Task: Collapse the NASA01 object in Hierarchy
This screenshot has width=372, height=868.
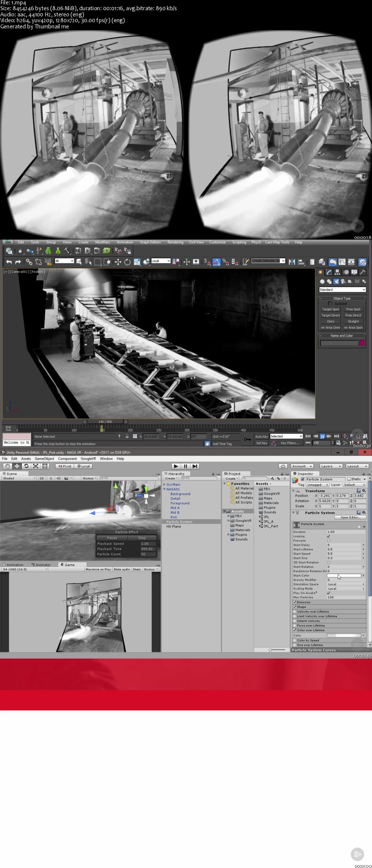Action: (x=165, y=489)
